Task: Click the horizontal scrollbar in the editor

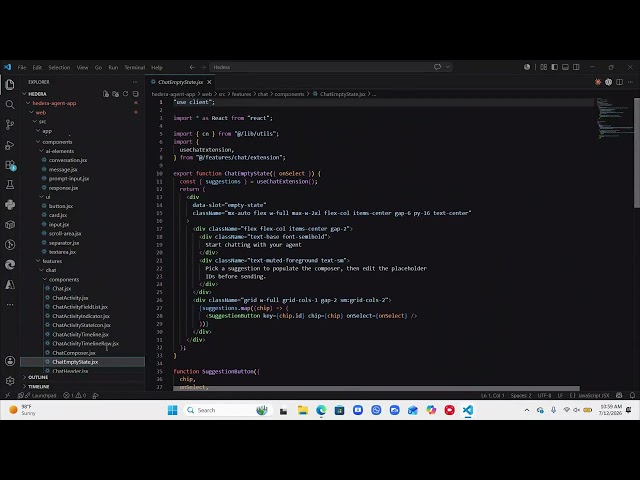Action: [x=376, y=388]
